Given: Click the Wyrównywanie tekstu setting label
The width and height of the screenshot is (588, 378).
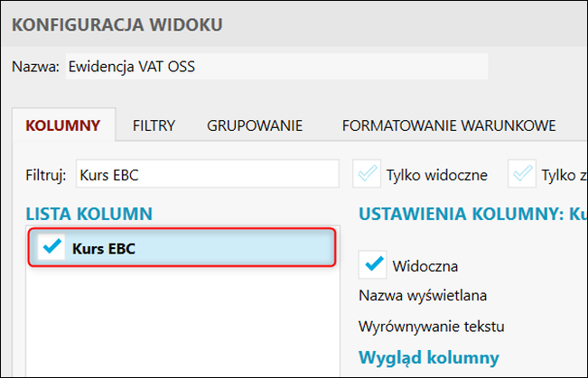Looking at the screenshot, I should pos(431,327).
